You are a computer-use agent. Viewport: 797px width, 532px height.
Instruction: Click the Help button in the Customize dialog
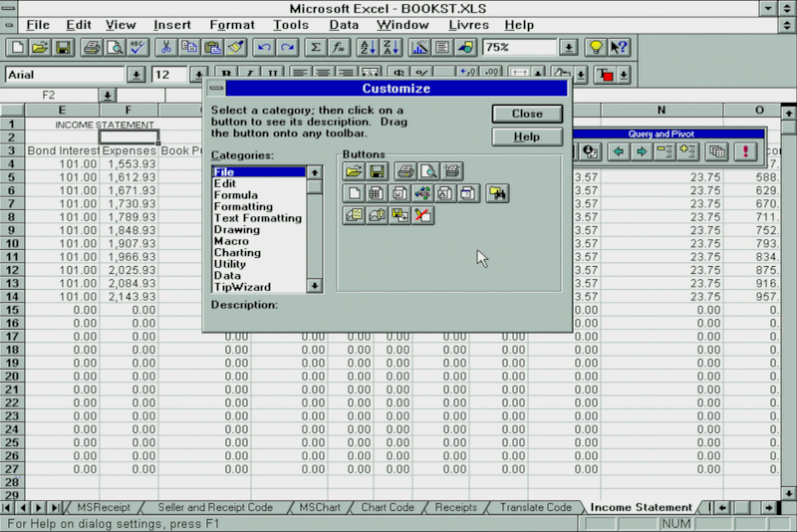(527, 136)
